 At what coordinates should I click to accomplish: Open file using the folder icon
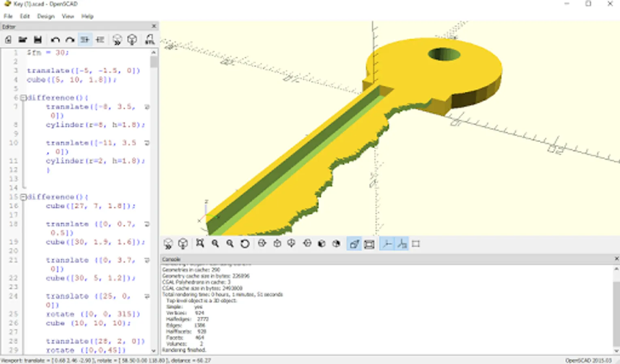(x=23, y=40)
